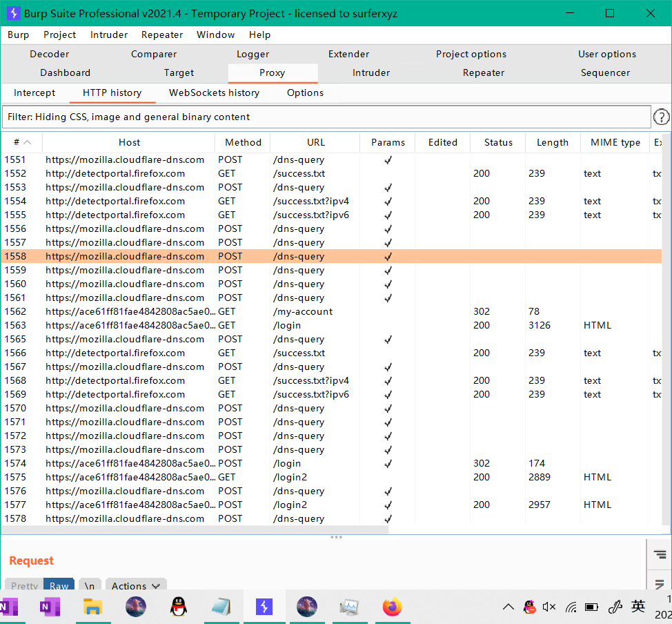The height and width of the screenshot is (624, 672).
Task: Open the Actions dropdown in Request panel
Action: [136, 585]
